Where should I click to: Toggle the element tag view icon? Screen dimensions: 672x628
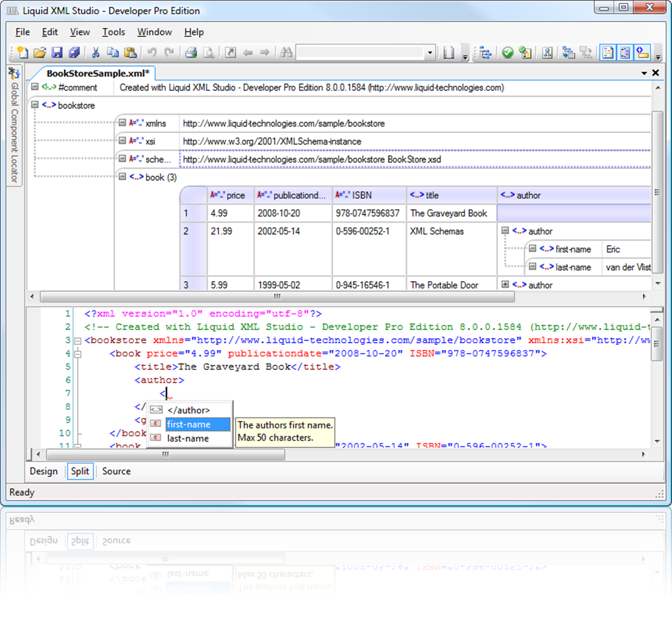pyautogui.click(x=643, y=52)
